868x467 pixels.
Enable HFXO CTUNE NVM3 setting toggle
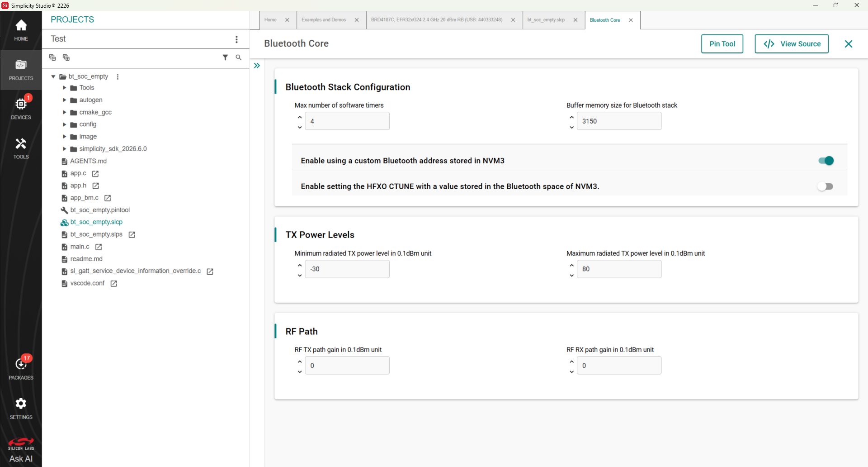[825, 186]
